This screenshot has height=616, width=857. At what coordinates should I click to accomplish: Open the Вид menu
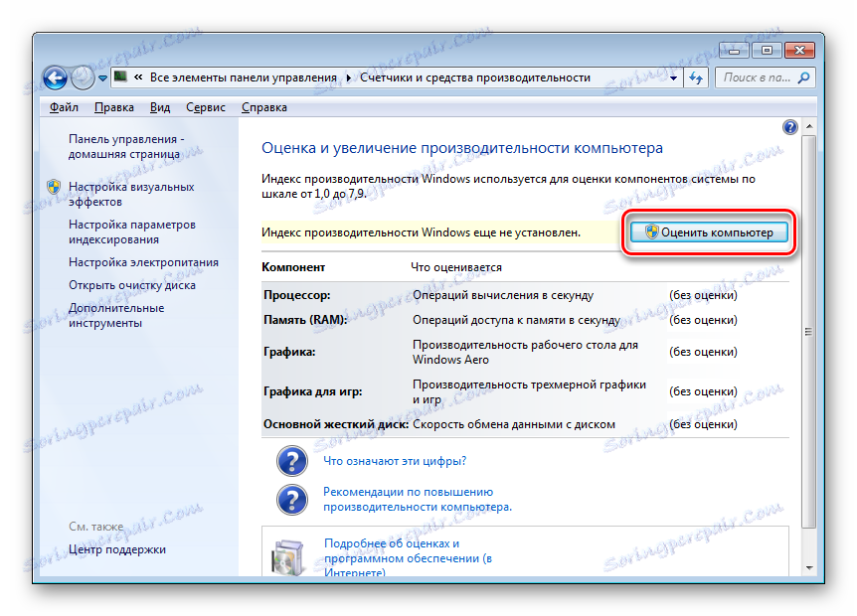160,107
